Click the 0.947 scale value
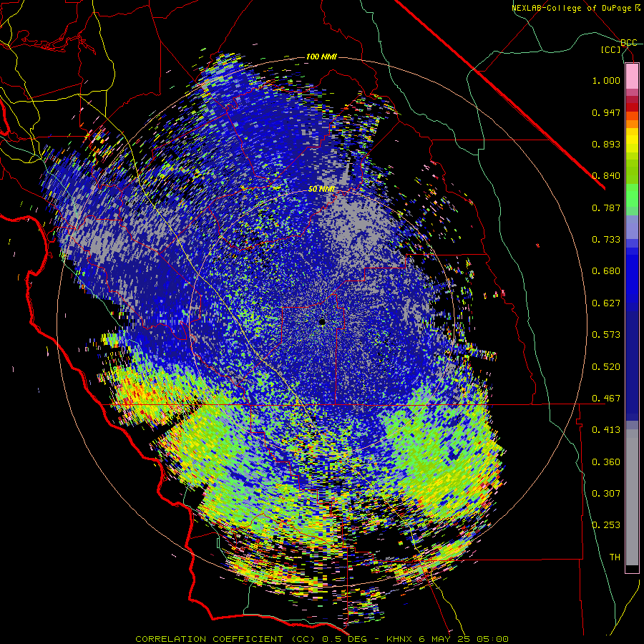This screenshot has width=644, height=644. pyautogui.click(x=606, y=112)
